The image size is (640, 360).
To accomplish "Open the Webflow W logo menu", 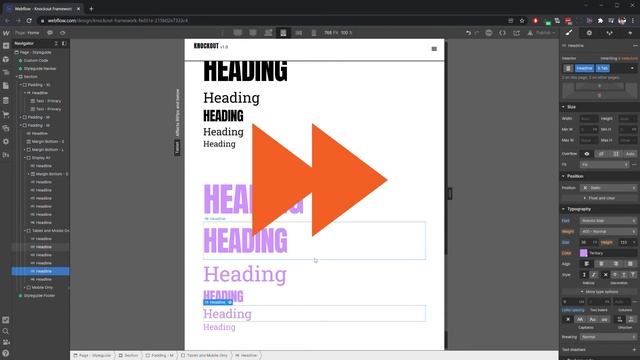I will coord(6,33).
